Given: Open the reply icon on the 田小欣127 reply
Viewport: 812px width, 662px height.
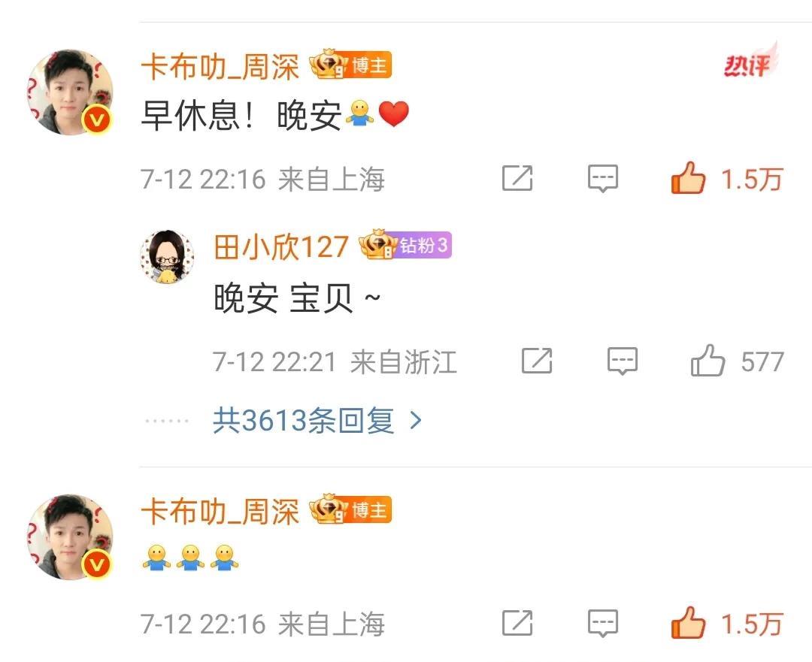Looking at the screenshot, I should click(x=623, y=361).
